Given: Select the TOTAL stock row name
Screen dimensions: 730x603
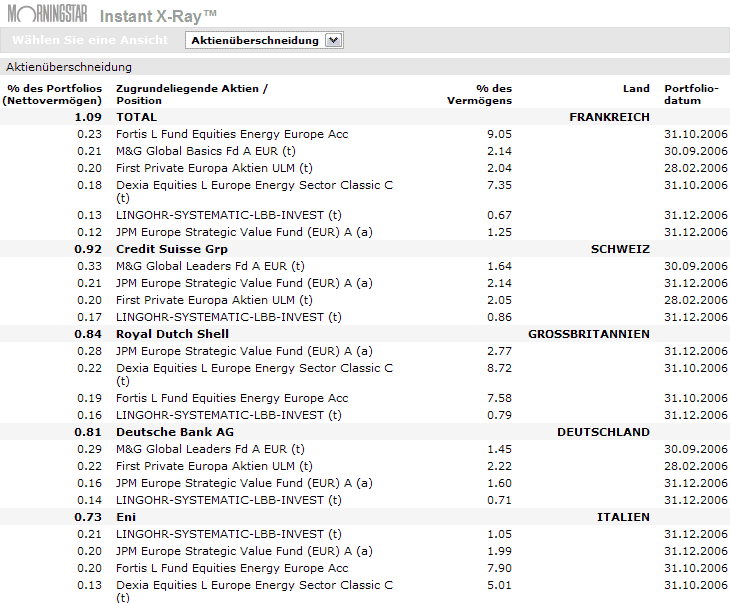Looking at the screenshot, I should click(136, 117).
